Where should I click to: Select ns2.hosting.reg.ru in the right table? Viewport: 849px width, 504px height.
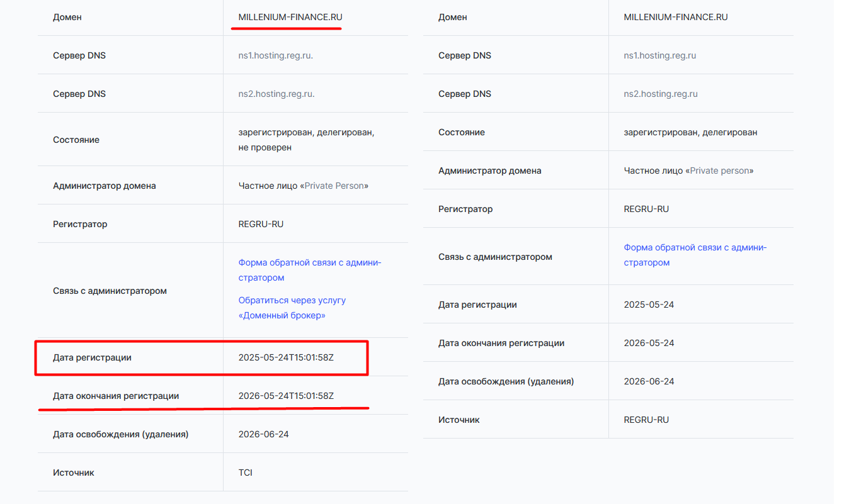[x=660, y=94]
